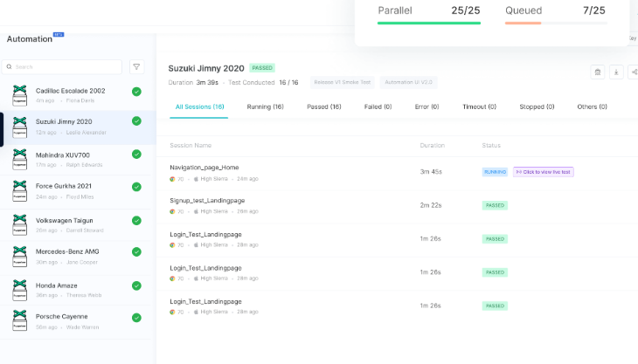Click 'Leslie Alexander' author name
This screenshot has height=364, width=638.
pyautogui.click(x=87, y=133)
